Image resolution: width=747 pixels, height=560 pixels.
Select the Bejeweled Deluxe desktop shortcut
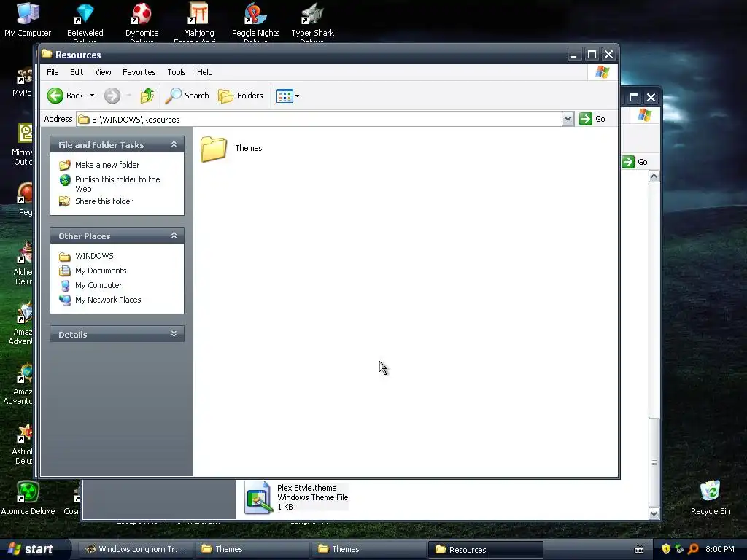(85, 21)
